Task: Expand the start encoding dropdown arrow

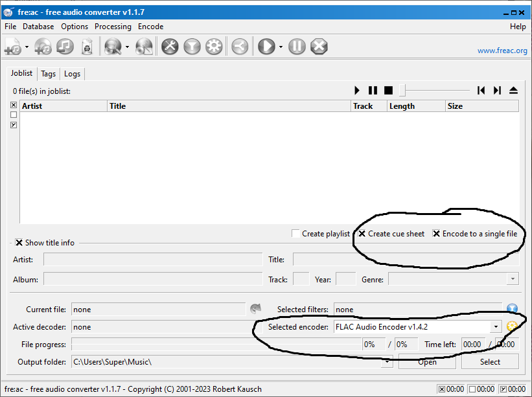Action: coord(281,47)
